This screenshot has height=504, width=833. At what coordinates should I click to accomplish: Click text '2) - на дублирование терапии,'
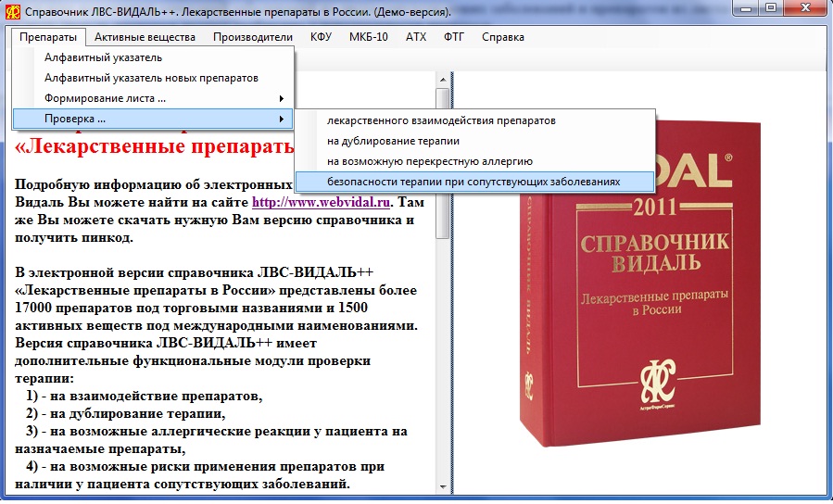tap(126, 413)
